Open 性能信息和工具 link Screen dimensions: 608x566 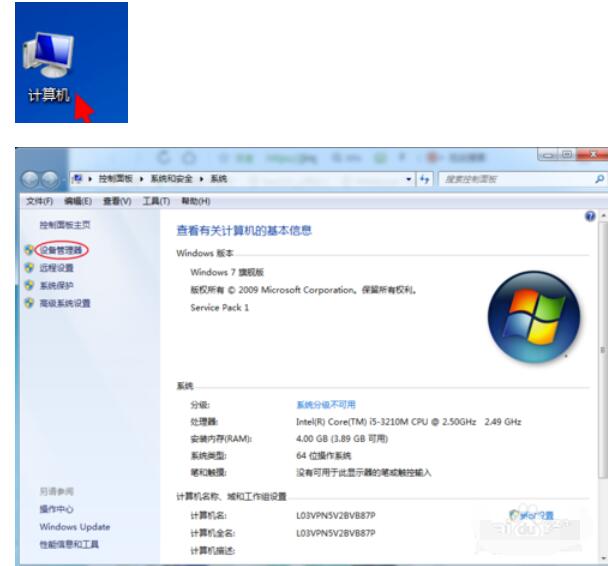(x=69, y=544)
